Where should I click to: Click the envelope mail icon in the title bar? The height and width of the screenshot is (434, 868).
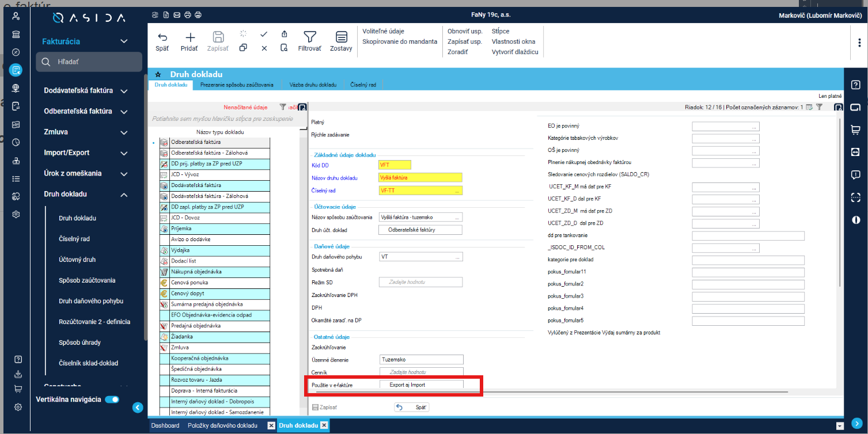(177, 14)
